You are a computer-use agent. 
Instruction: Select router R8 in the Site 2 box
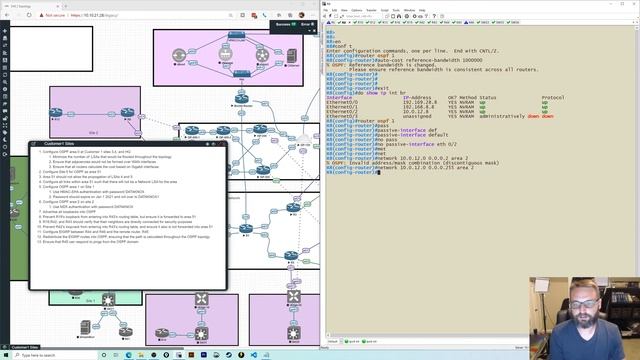[x=128, y=112]
